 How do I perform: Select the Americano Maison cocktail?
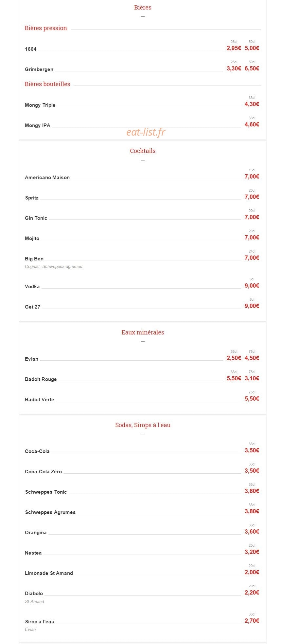[47, 178]
